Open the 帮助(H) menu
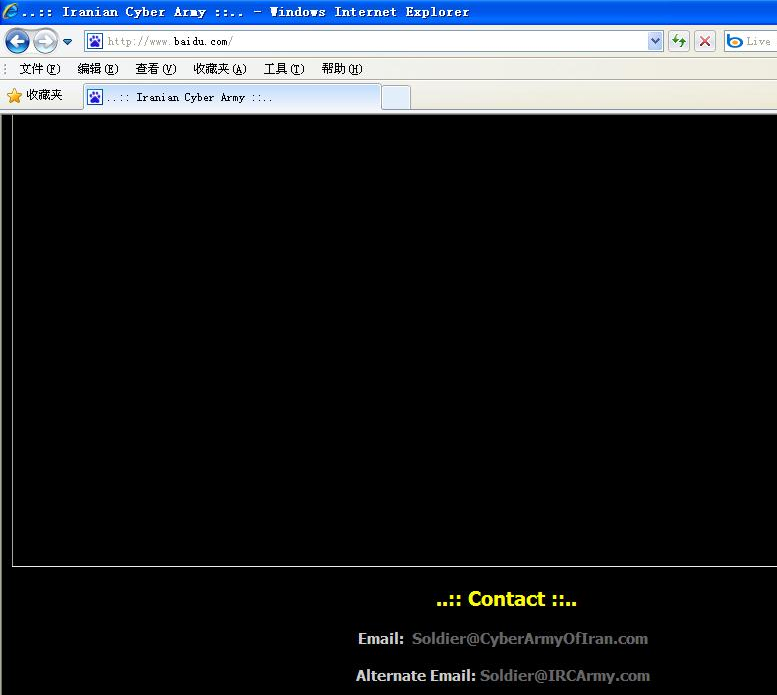 tap(342, 69)
